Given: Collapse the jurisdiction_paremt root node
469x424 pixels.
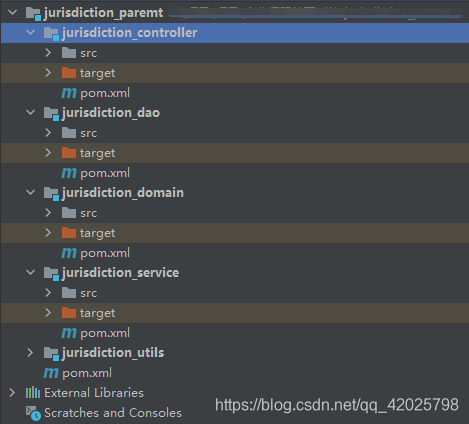Looking at the screenshot, I should (13, 13).
